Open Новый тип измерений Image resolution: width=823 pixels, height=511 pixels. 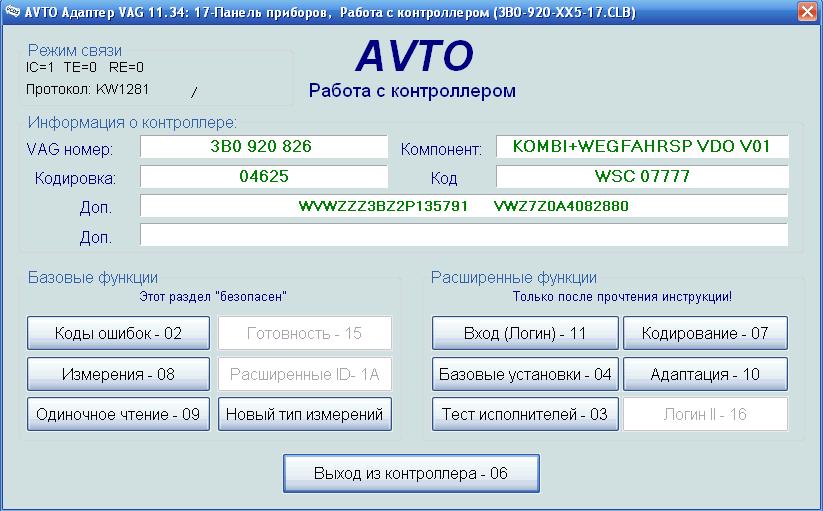click(x=304, y=414)
